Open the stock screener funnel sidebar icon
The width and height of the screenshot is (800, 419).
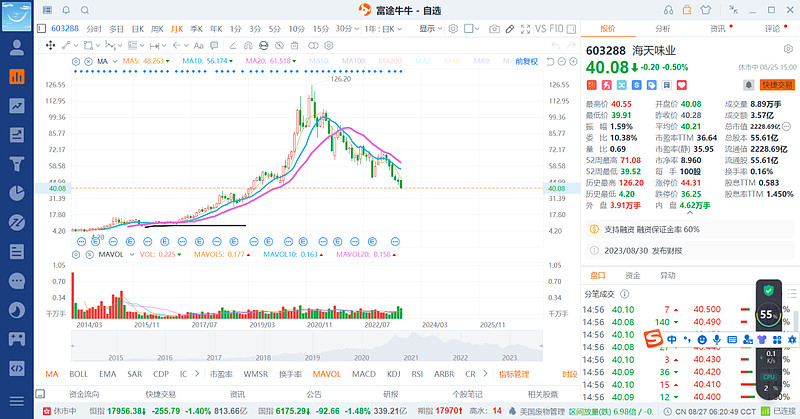coord(17,164)
